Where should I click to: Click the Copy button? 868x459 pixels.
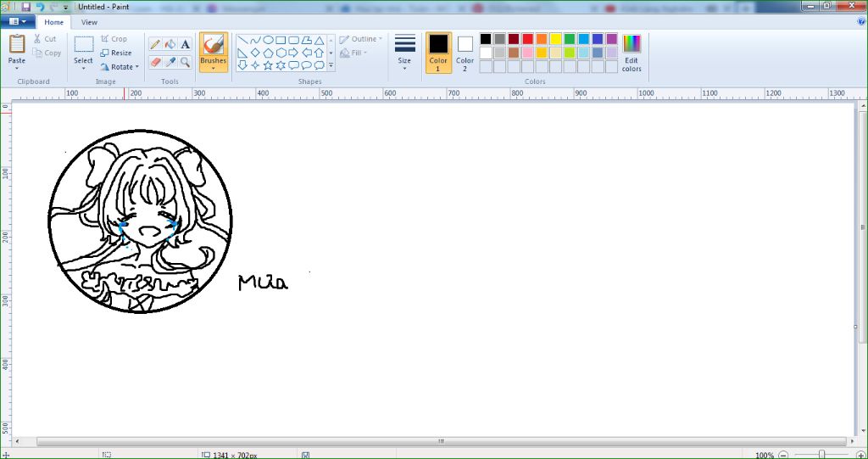(47, 53)
